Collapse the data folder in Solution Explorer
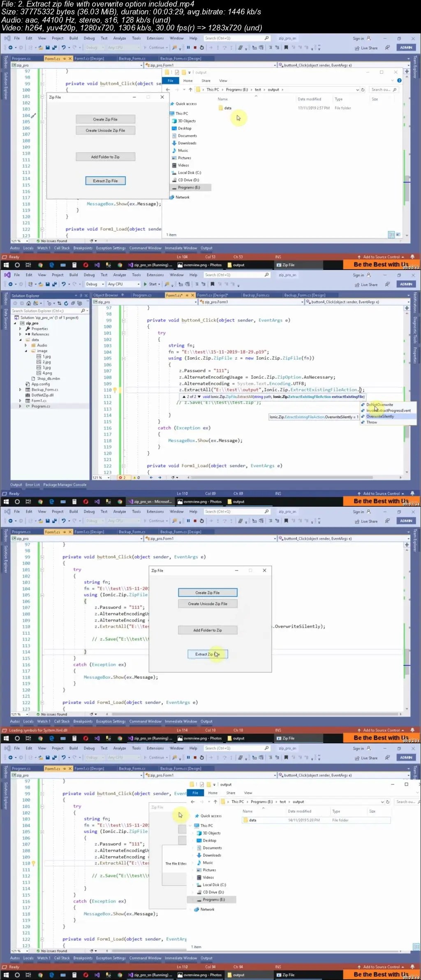Image resolution: width=421 pixels, height=980 pixels. 20,340
